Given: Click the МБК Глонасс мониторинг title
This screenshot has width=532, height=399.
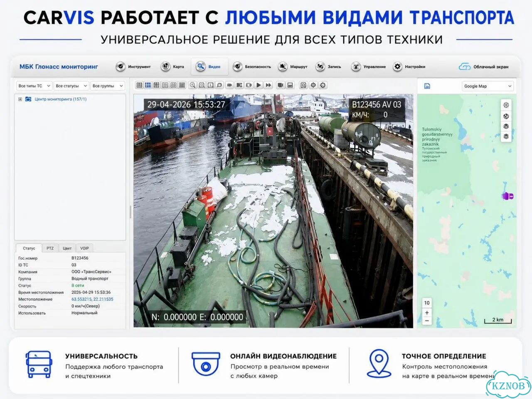Looking at the screenshot, I should (x=59, y=66).
